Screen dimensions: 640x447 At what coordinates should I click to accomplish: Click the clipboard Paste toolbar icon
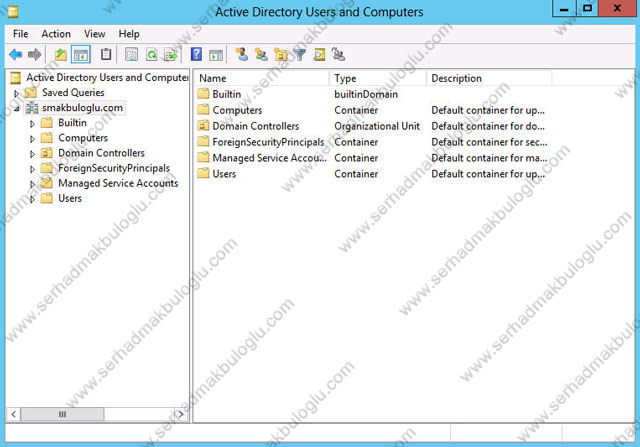point(106,54)
